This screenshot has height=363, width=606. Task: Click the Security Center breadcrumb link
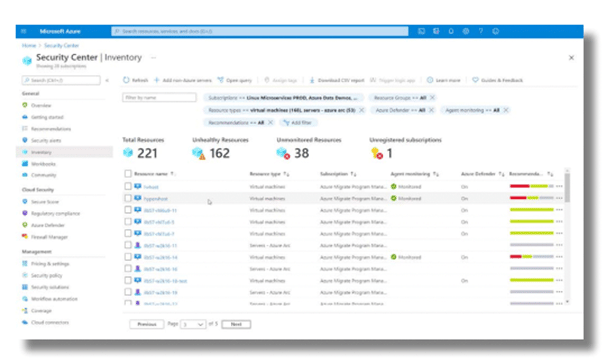coord(61,46)
